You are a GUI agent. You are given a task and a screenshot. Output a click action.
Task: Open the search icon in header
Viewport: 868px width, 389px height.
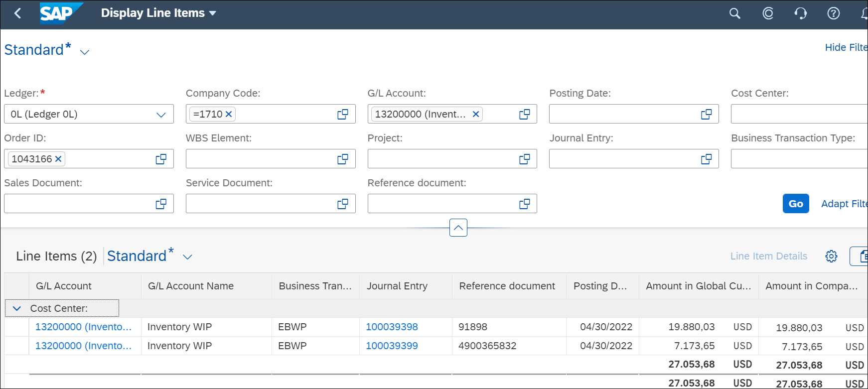tap(734, 13)
